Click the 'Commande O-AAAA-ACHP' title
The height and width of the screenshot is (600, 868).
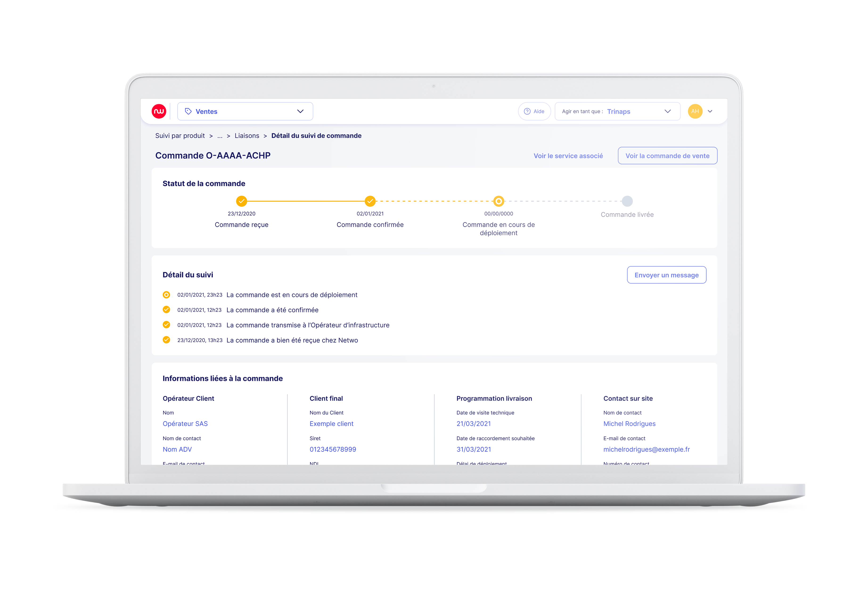213,156
